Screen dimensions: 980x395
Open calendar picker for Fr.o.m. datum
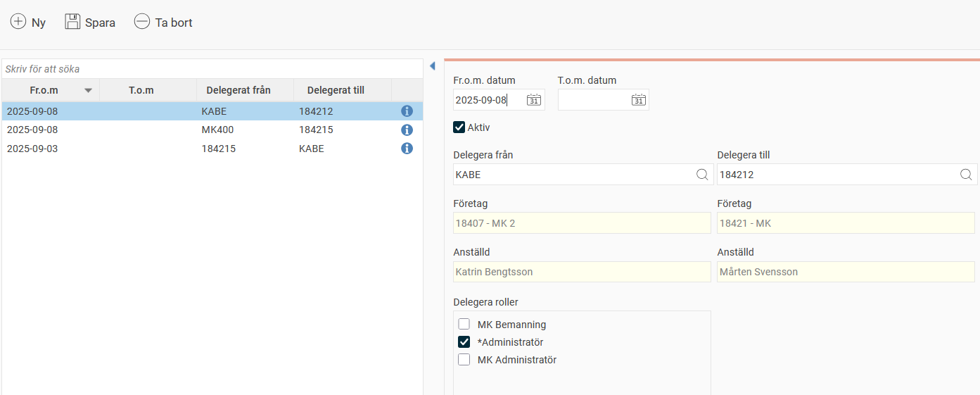click(x=534, y=100)
